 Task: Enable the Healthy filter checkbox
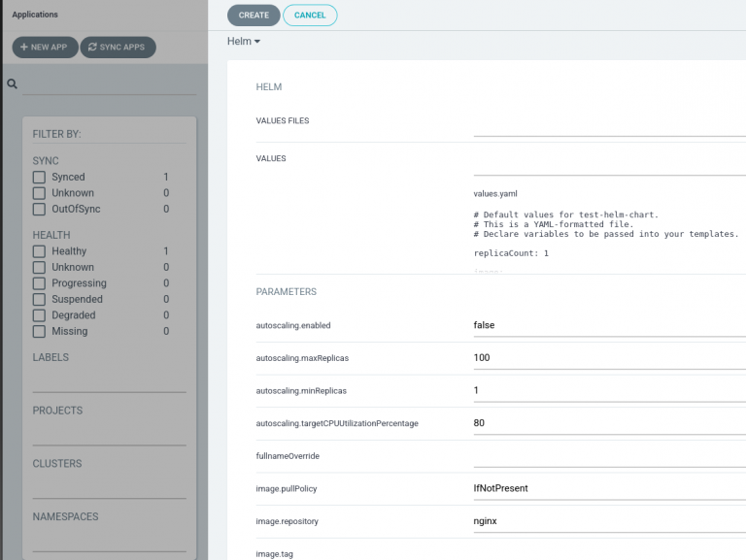pos(39,251)
